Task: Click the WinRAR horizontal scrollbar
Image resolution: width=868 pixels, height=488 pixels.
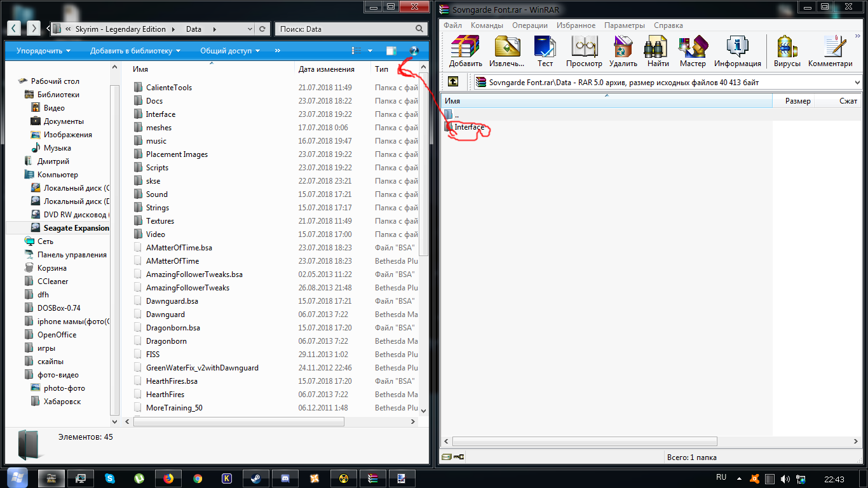Action: pos(585,441)
